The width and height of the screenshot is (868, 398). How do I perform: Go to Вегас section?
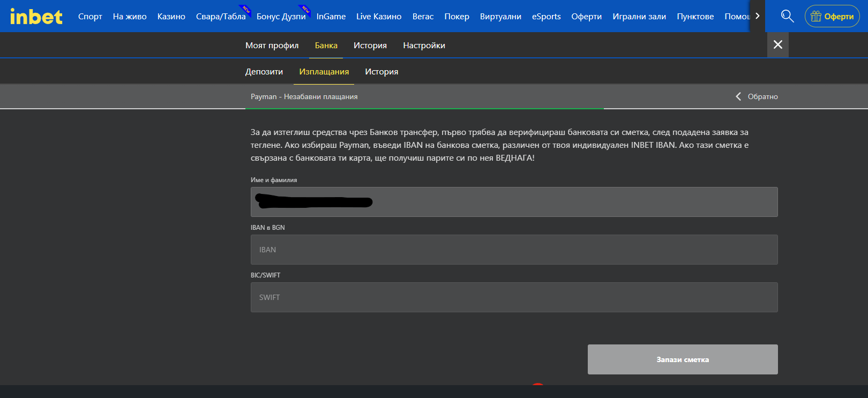click(423, 17)
